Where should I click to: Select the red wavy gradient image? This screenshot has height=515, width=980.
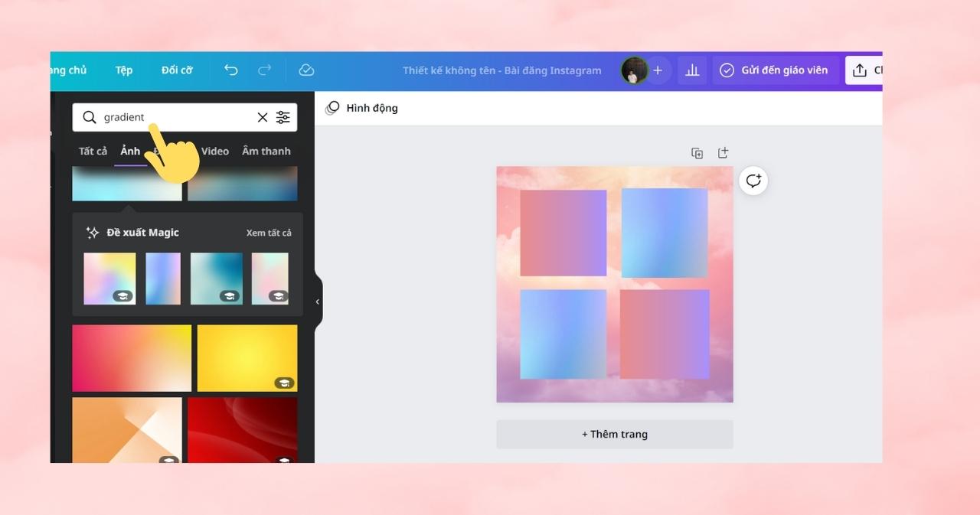[243, 430]
